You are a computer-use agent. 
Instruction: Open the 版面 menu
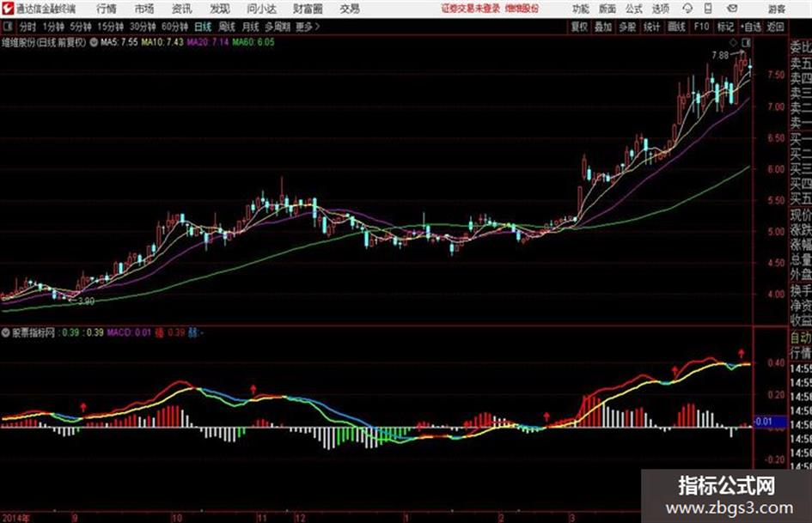(x=607, y=9)
